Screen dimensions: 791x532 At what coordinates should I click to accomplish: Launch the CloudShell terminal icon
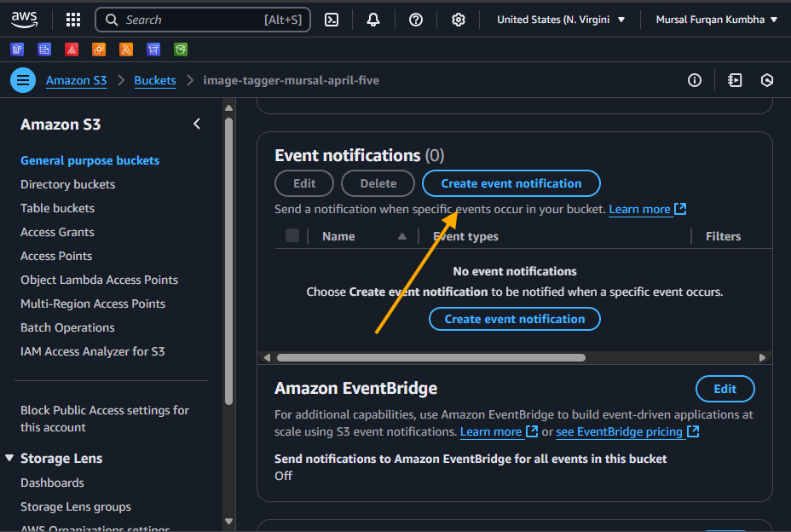pos(332,20)
